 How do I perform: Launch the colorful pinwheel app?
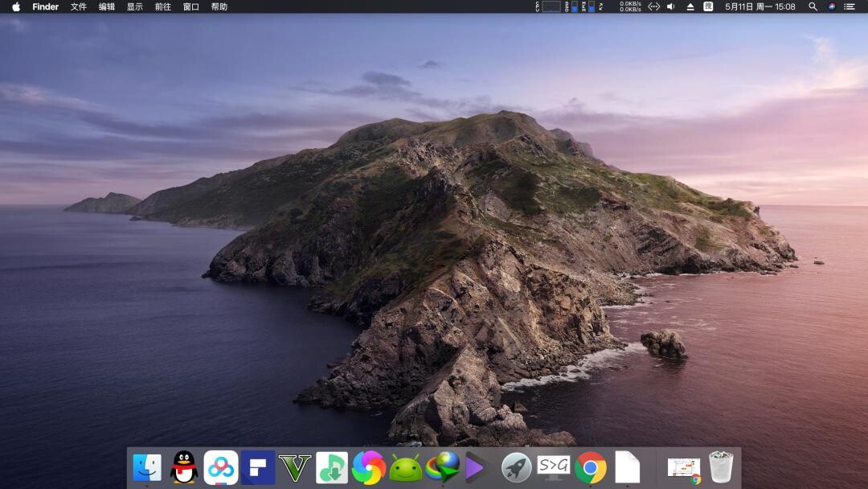[369, 467]
